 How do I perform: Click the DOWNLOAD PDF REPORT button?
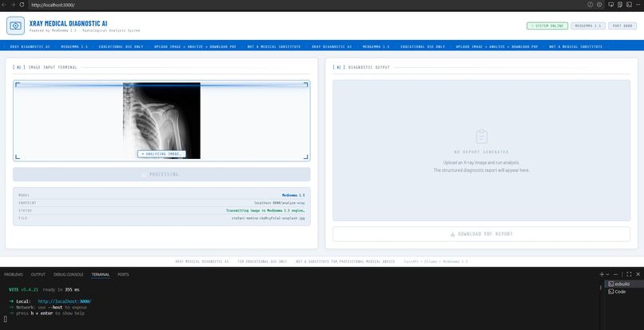pyautogui.click(x=481, y=234)
